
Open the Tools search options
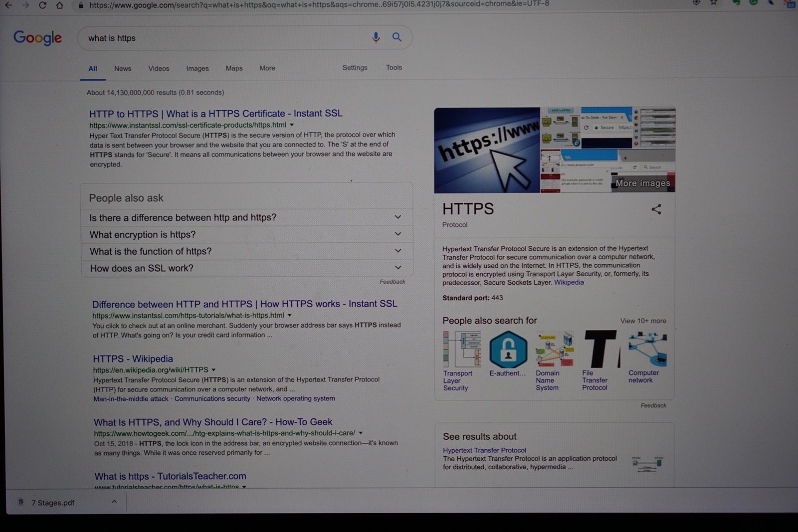(394, 67)
